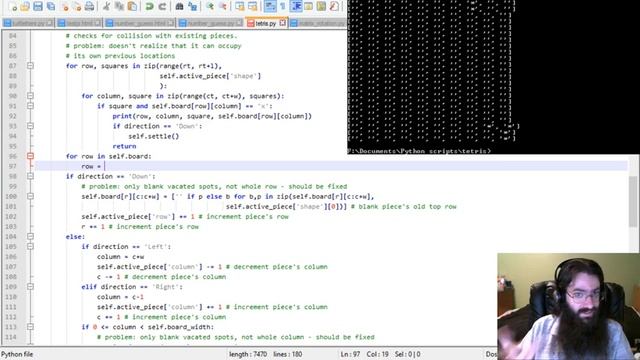Click the Print toolbar icon
640x360 pixels.
point(89,6)
